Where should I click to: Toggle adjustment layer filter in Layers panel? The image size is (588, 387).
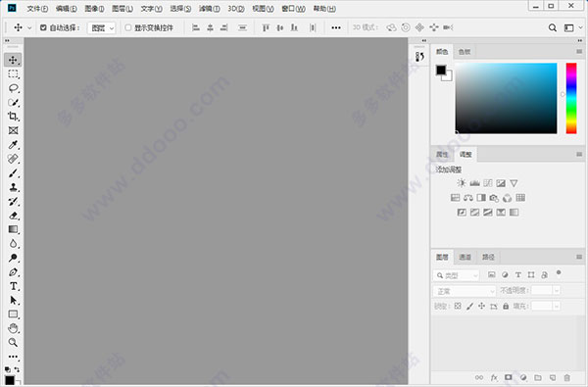coord(505,275)
